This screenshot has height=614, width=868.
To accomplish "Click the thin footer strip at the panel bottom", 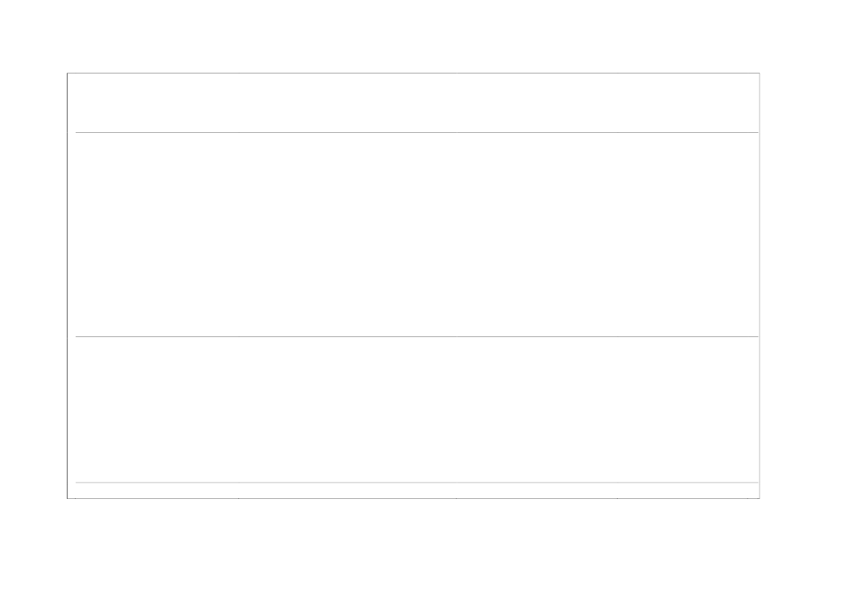I will point(413,491).
